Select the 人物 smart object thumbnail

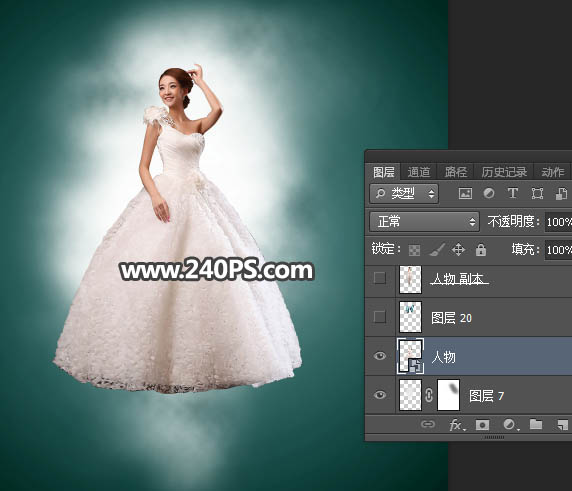click(410, 356)
